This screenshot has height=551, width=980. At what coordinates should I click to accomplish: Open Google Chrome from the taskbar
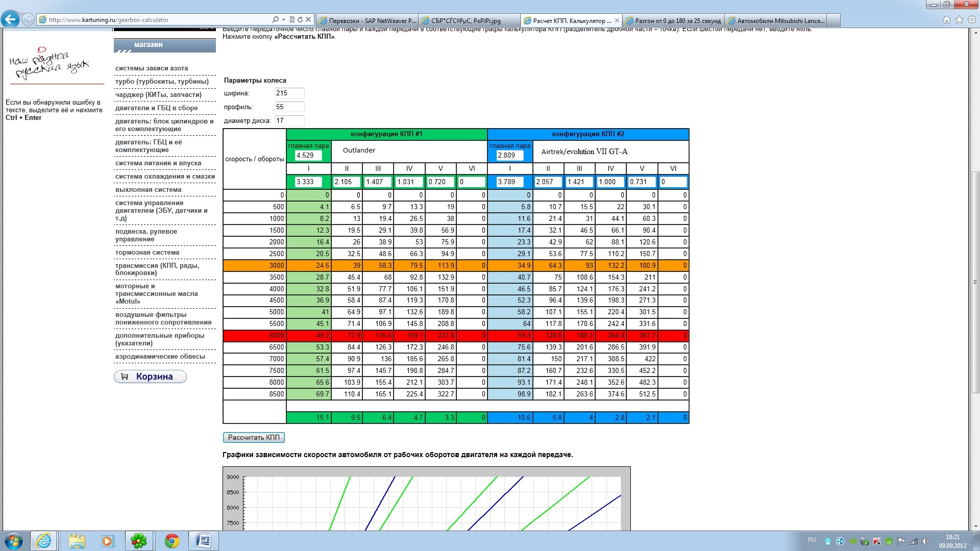[172, 541]
